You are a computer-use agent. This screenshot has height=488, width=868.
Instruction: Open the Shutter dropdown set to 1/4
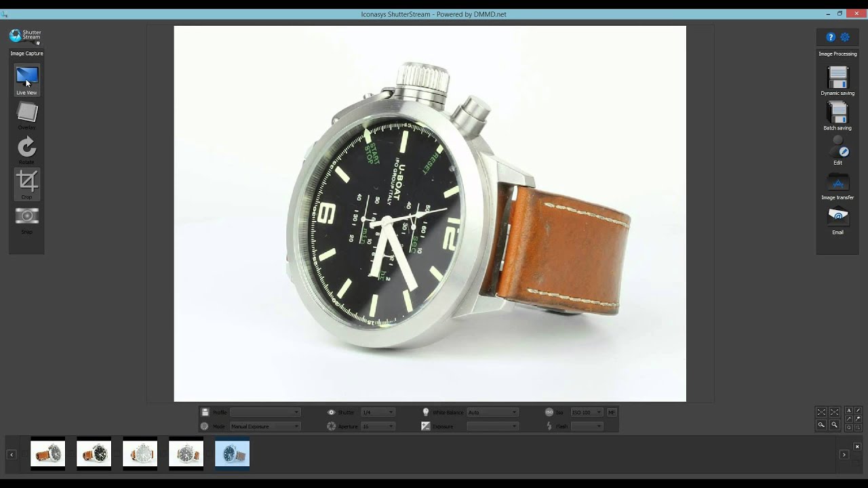378,412
